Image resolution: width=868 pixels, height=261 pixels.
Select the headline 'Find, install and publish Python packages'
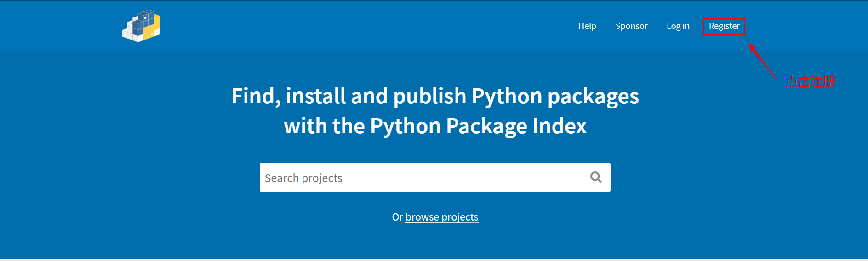(x=435, y=96)
